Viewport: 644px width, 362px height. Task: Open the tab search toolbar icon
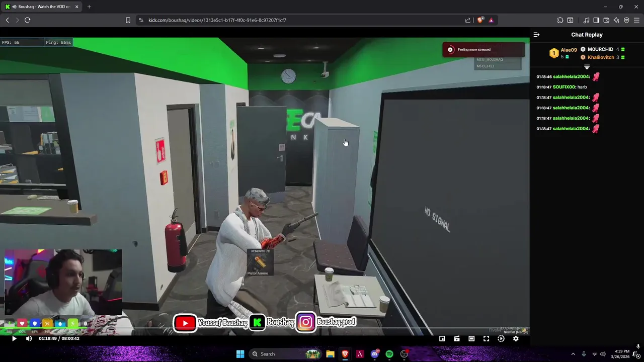pos(570,20)
